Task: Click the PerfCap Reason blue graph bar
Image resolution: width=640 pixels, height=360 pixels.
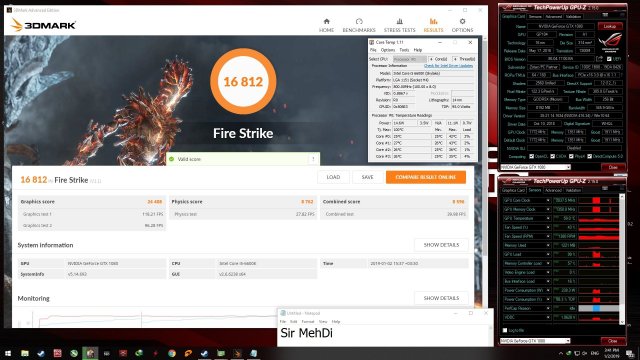Action: [596, 308]
